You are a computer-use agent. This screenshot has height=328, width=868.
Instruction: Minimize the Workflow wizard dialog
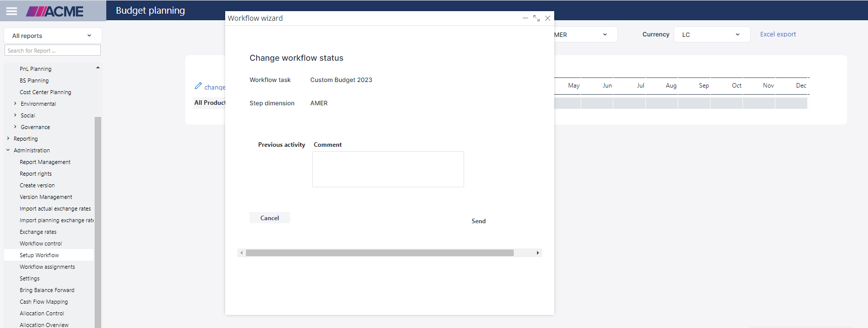[x=525, y=18]
